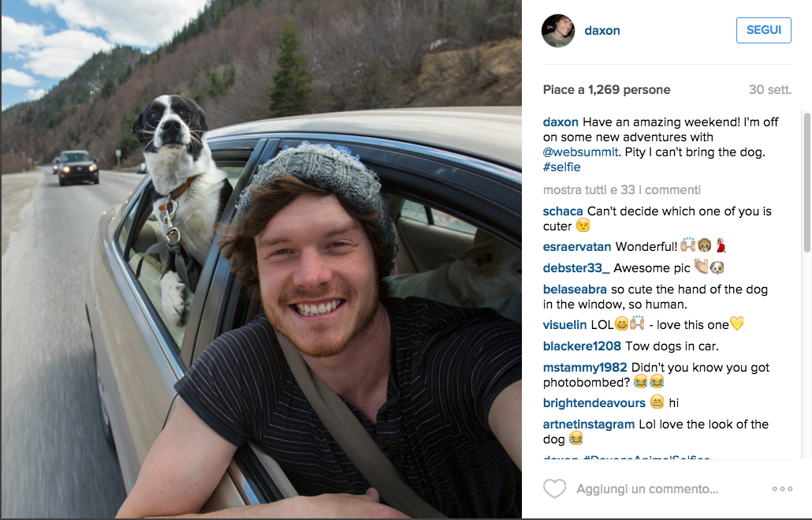Expand all 33 comments
812x520 pixels.
(x=621, y=189)
